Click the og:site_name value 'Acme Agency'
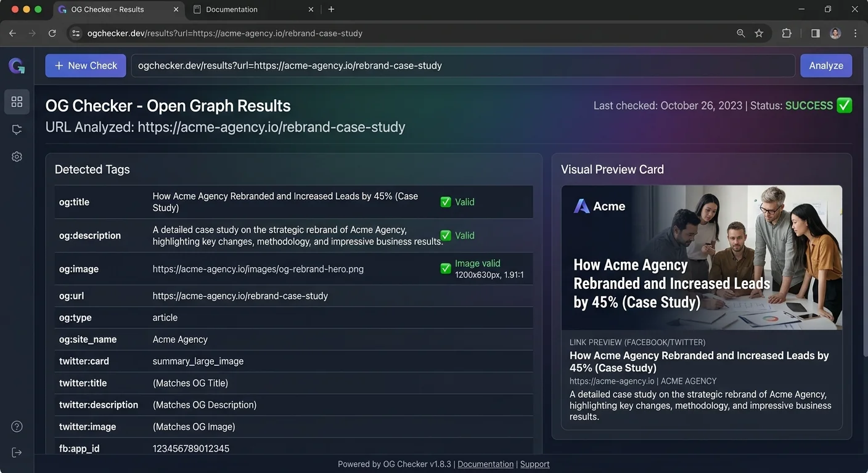 click(x=180, y=339)
